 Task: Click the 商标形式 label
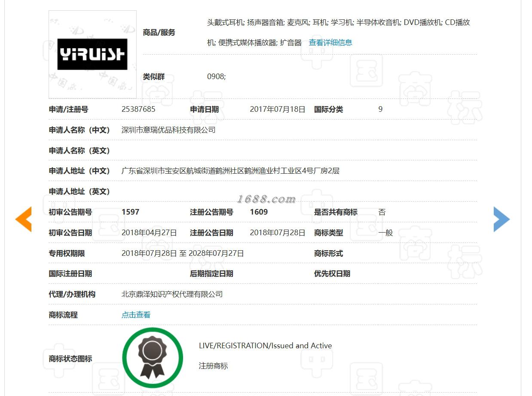point(328,253)
